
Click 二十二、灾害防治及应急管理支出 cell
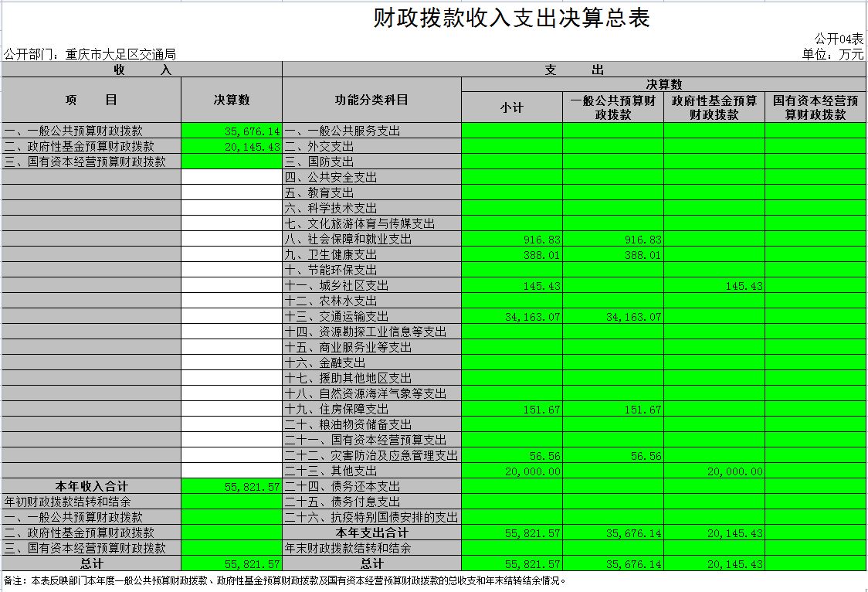[371, 456]
